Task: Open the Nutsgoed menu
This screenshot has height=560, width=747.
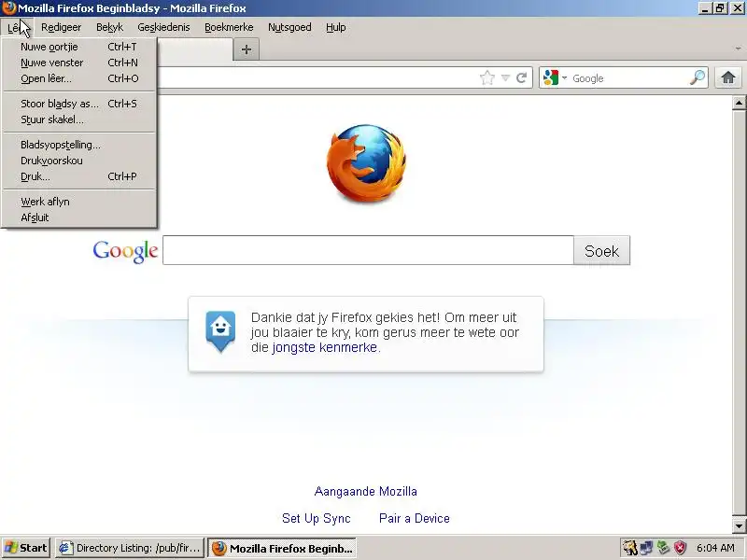Action: click(x=289, y=27)
